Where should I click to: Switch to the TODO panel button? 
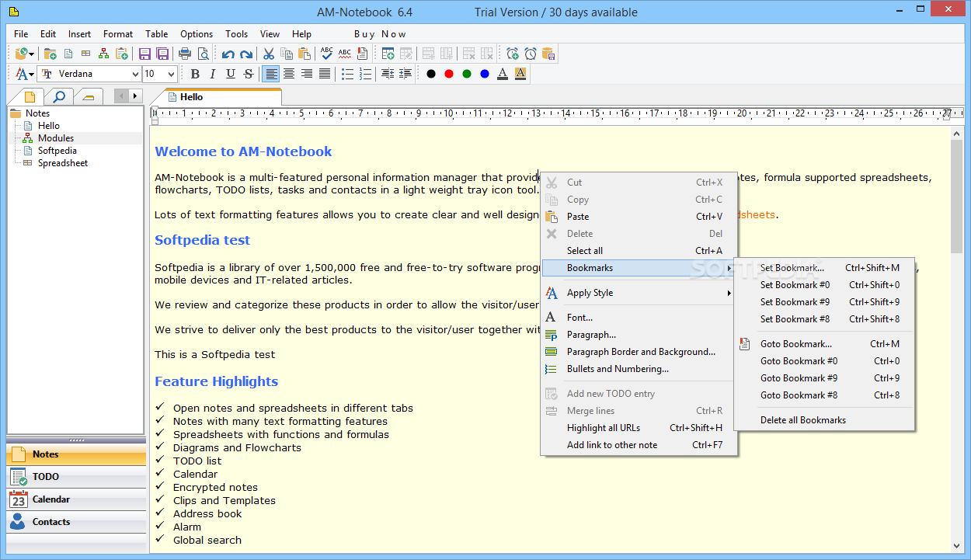76,477
